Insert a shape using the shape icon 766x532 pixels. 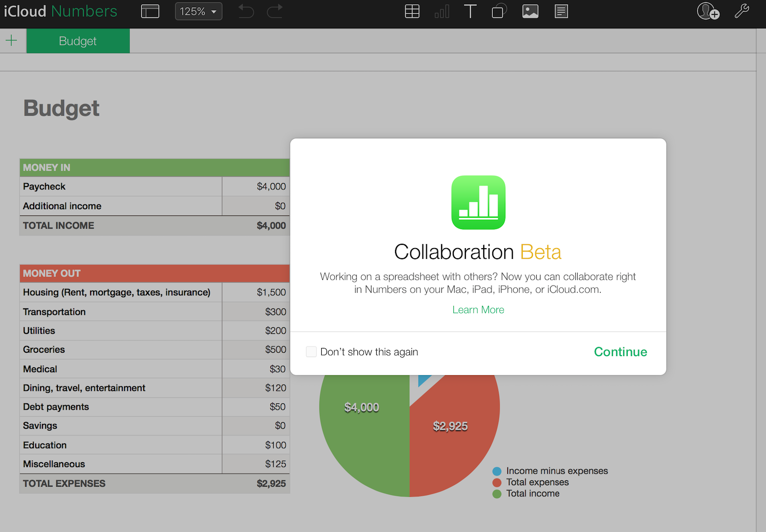499,11
